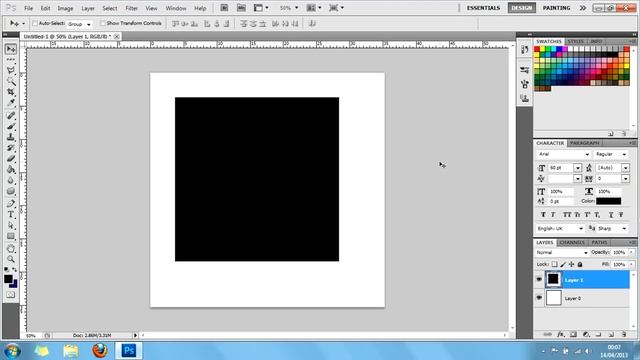The height and width of the screenshot is (360, 640).
Task: Launch Mini Bridge from the application bar
Action: (x=241, y=8)
